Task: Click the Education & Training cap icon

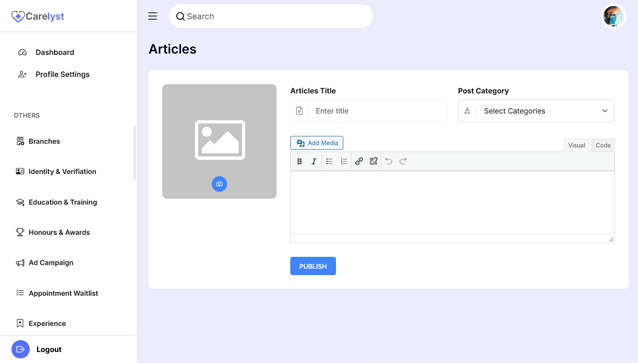Action: [x=20, y=202]
